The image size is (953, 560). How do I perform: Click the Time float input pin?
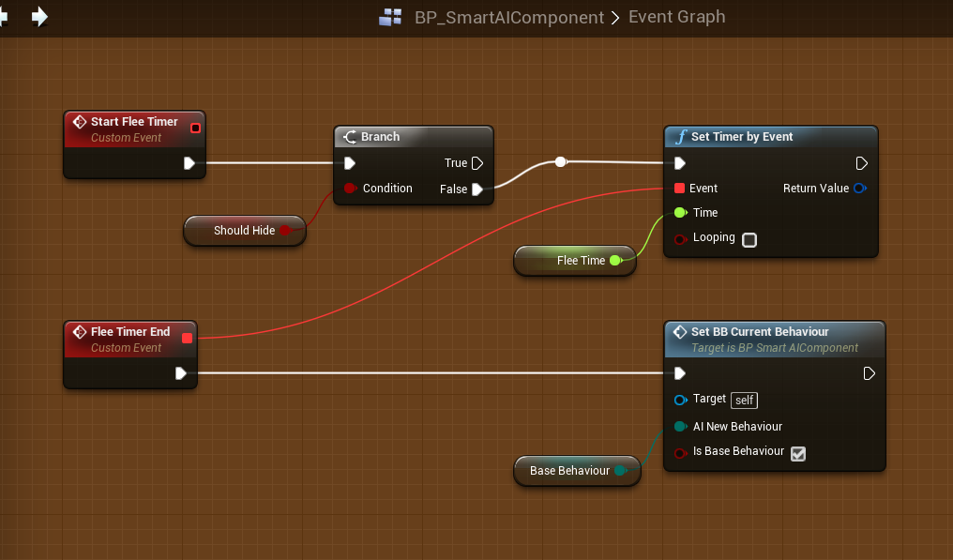point(680,213)
